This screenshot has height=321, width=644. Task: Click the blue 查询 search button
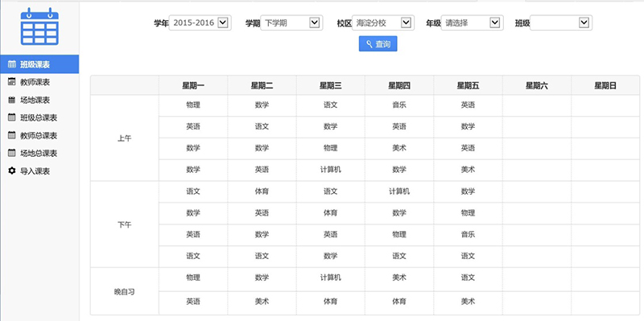(x=378, y=44)
